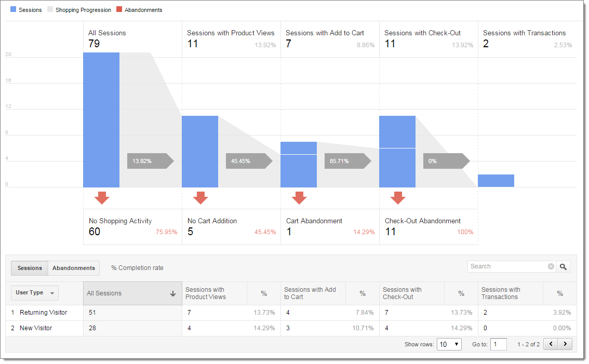Toggle % Completion rate view
The height and width of the screenshot is (364, 589).
(x=137, y=268)
